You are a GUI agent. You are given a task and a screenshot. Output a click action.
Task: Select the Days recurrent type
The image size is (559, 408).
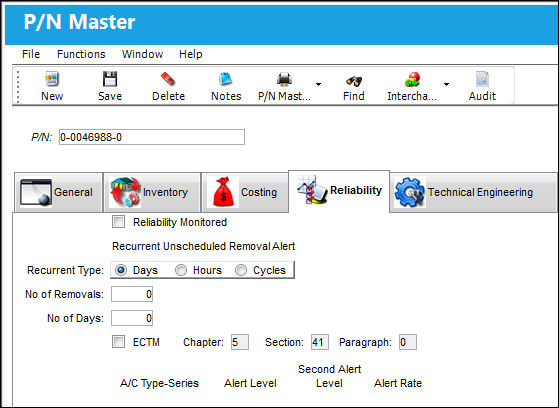(x=121, y=270)
